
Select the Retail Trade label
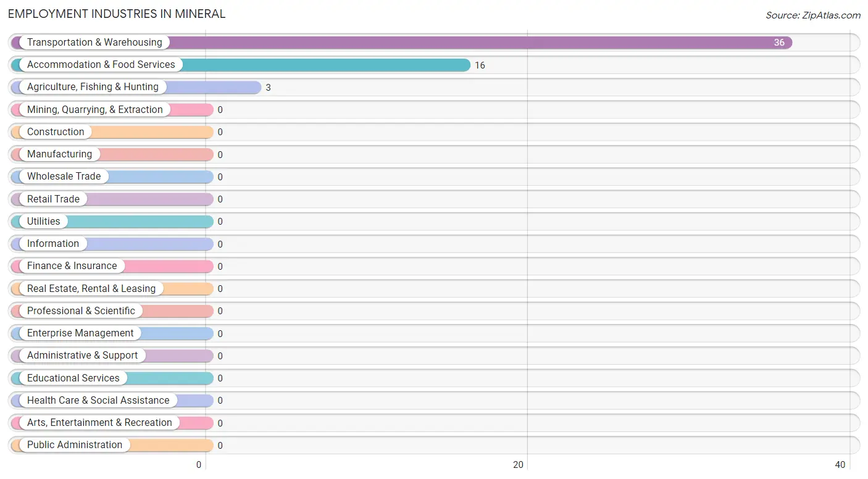coord(53,199)
